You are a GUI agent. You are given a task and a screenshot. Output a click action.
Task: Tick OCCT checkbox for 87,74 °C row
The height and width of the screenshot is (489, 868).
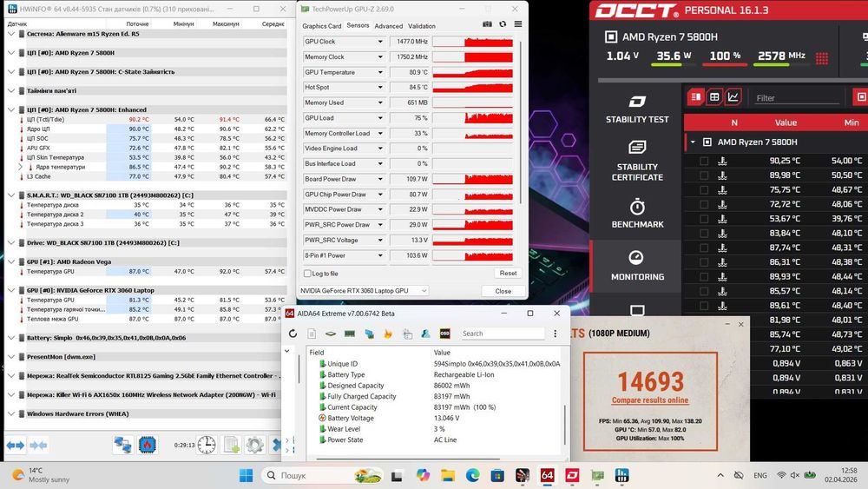coord(704,247)
